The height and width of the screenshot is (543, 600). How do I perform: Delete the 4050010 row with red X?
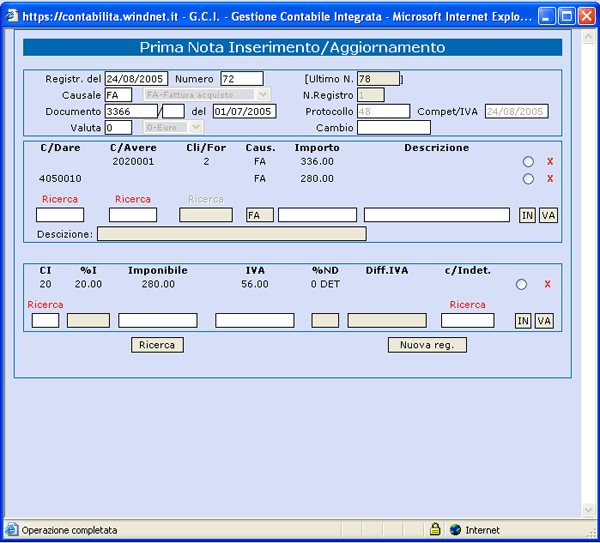(550, 178)
